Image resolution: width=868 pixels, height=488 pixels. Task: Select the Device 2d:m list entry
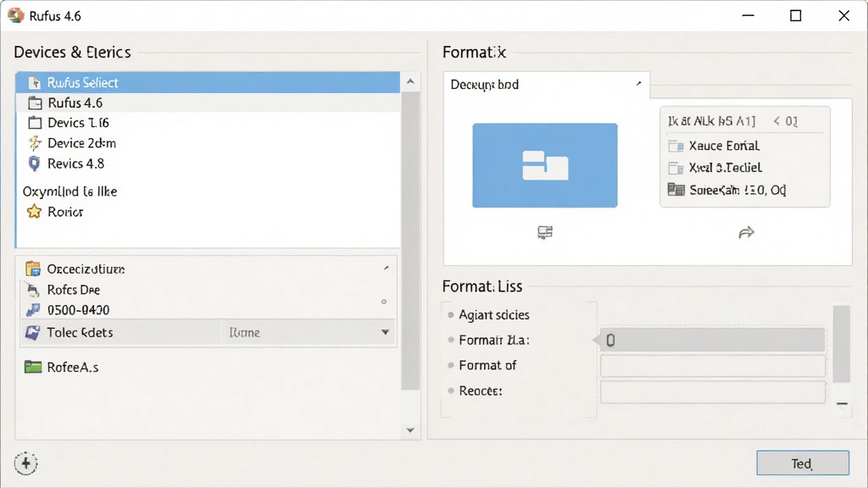point(209,143)
